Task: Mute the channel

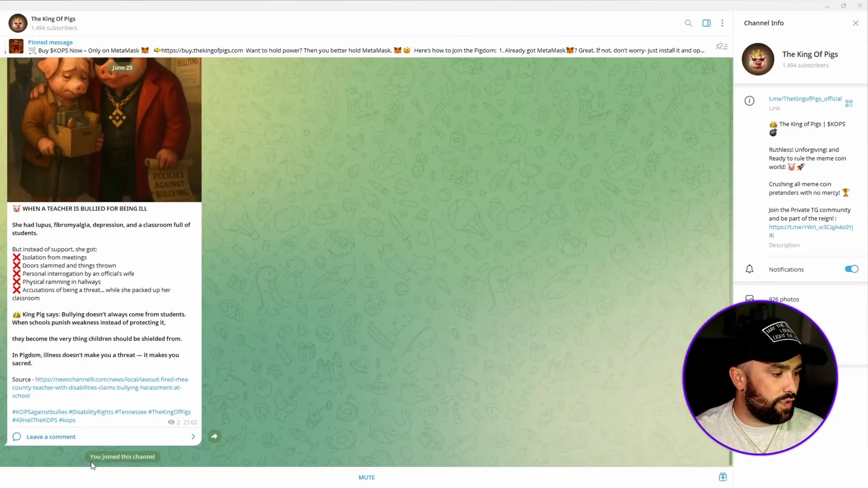Action: pyautogui.click(x=367, y=477)
